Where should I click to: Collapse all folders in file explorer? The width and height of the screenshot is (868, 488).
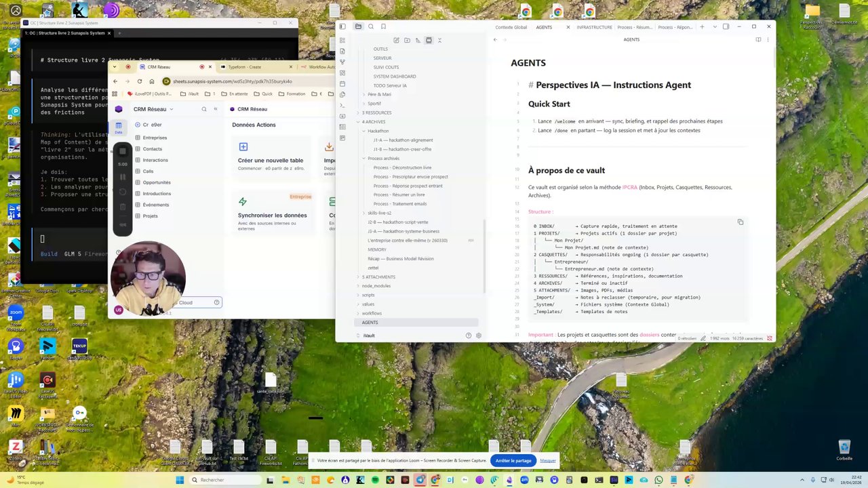(x=439, y=40)
